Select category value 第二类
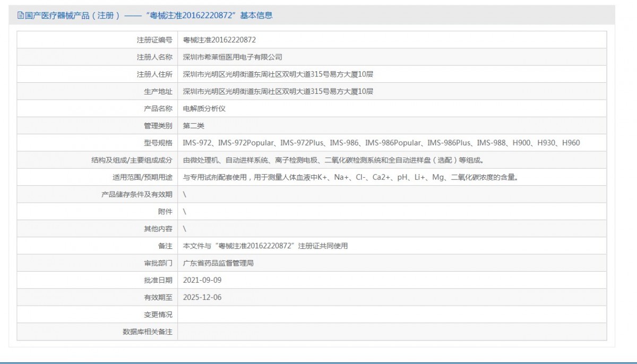 point(194,126)
